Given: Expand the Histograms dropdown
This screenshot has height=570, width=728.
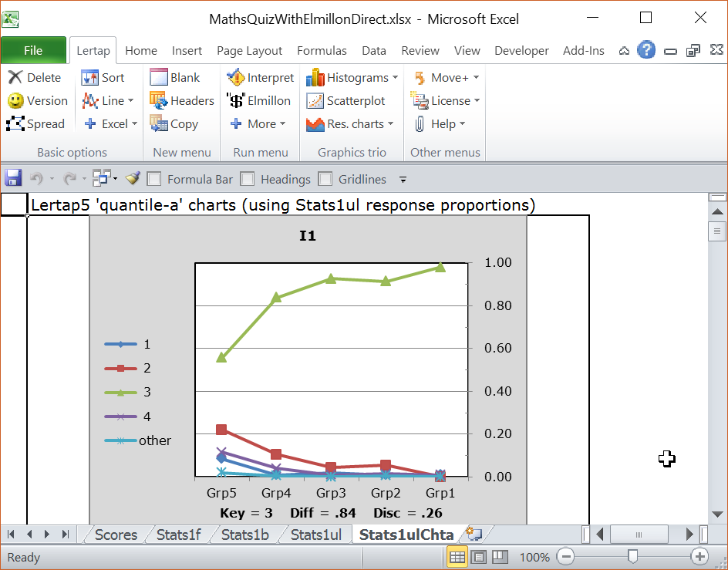Looking at the screenshot, I should [x=395, y=77].
